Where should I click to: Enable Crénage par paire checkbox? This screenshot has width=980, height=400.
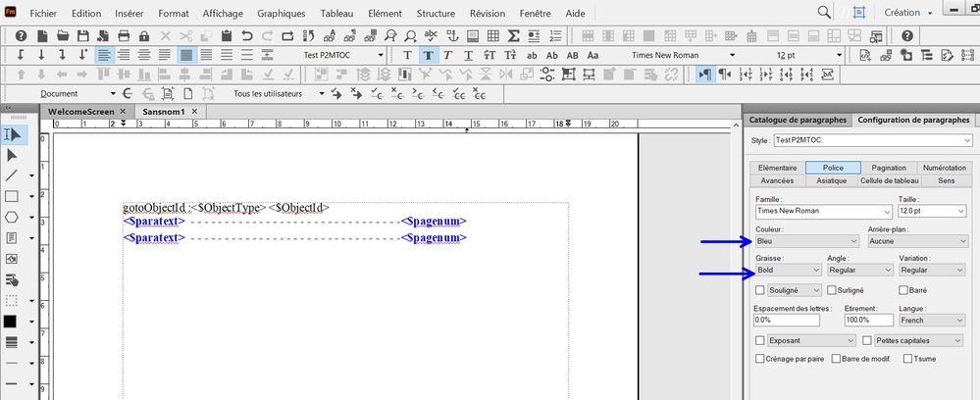coord(760,359)
